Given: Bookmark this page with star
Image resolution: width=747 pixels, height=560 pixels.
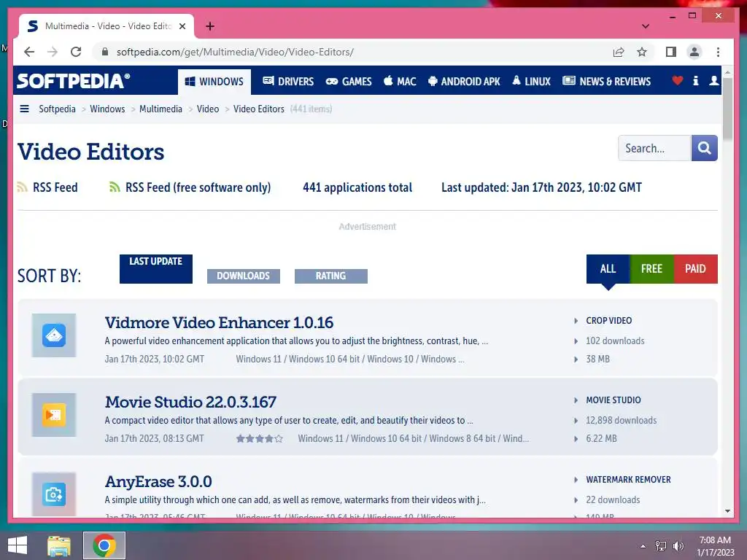Looking at the screenshot, I should coord(642,52).
